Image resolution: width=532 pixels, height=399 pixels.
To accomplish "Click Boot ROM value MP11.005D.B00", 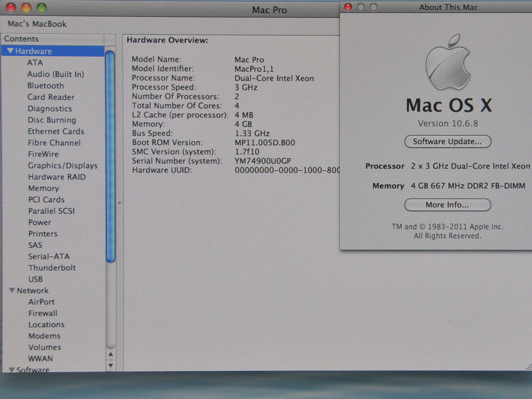I will coord(265,142).
